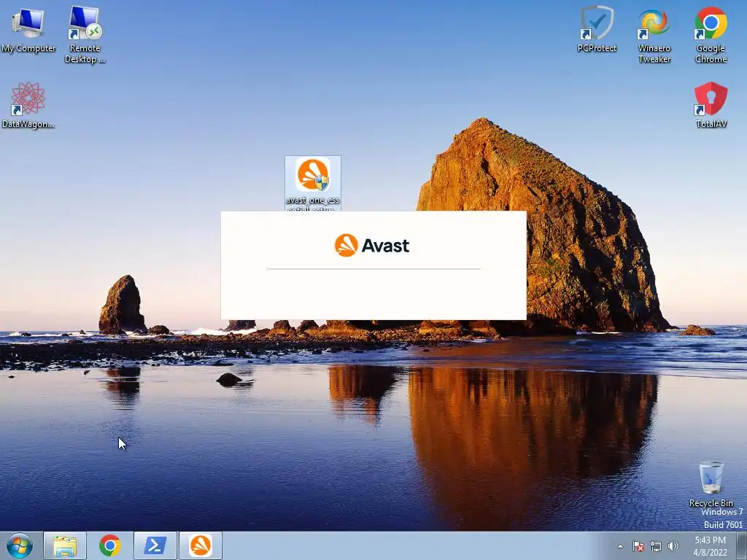Switch to PowerShell in the taskbar
This screenshot has width=747, height=560.
pyautogui.click(x=155, y=545)
